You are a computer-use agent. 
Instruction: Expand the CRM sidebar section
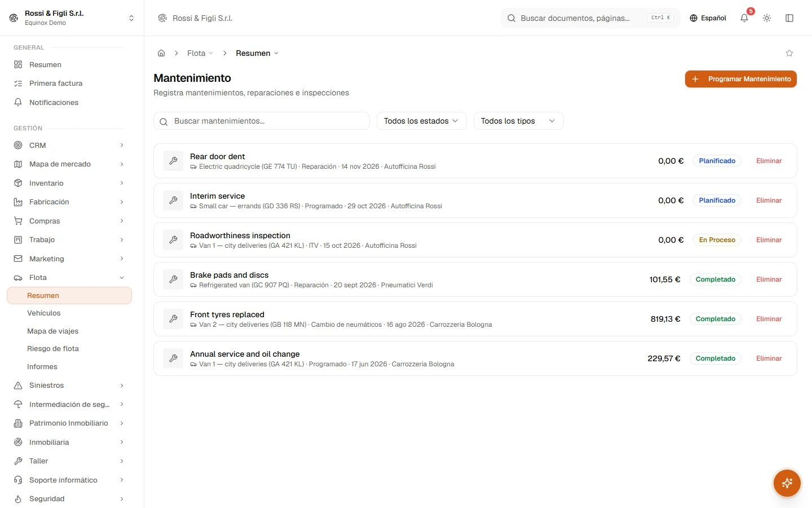pos(69,145)
